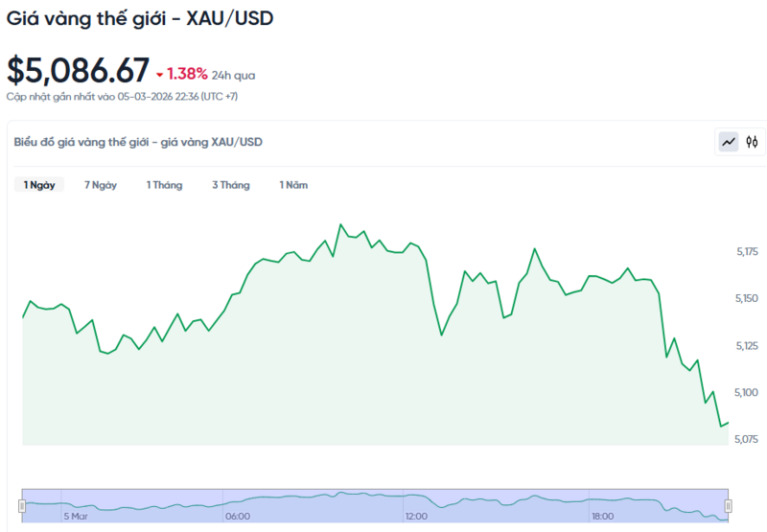767x532 pixels.
Task: Click the chart title Biểu đồ giá vàng thế giới
Action: click(x=138, y=142)
